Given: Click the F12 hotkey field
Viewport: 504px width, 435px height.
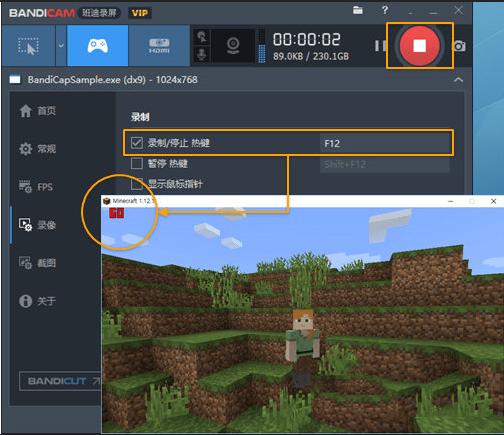Looking at the screenshot, I should click(x=386, y=143).
